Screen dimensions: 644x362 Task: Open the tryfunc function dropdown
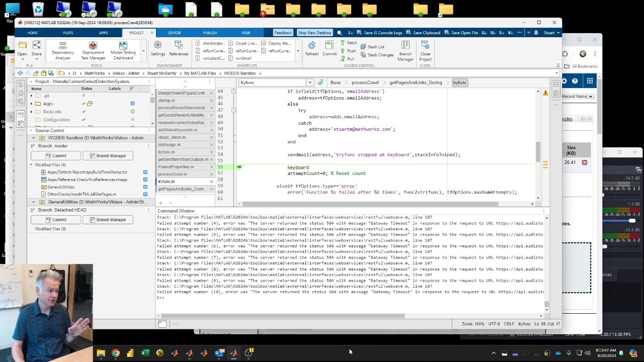click(310, 82)
